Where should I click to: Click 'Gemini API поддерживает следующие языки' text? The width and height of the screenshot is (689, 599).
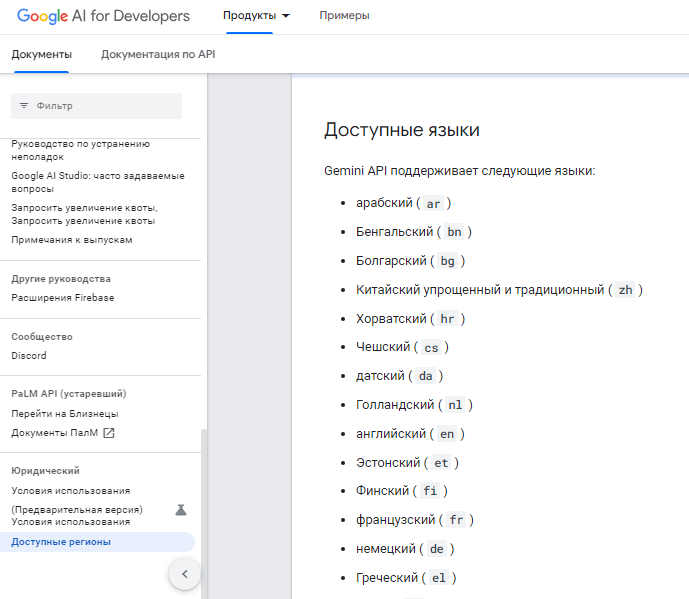click(x=460, y=171)
